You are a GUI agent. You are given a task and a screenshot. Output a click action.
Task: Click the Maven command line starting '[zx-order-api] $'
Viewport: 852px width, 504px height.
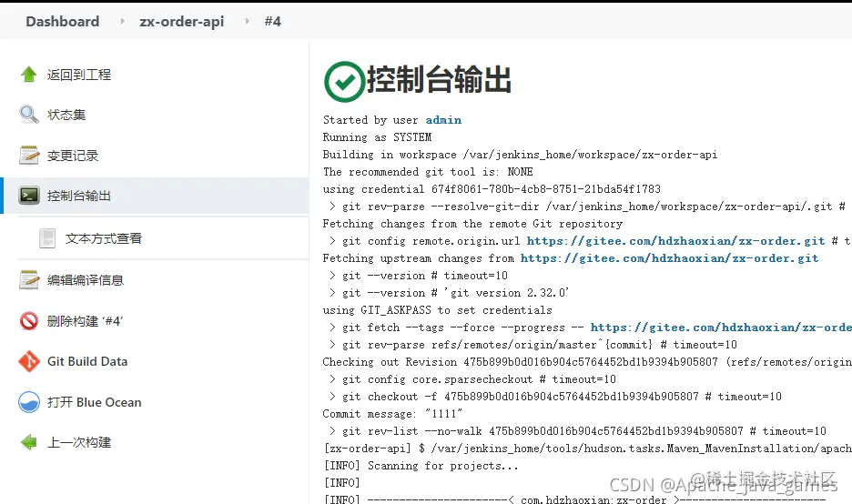[x=588, y=449]
